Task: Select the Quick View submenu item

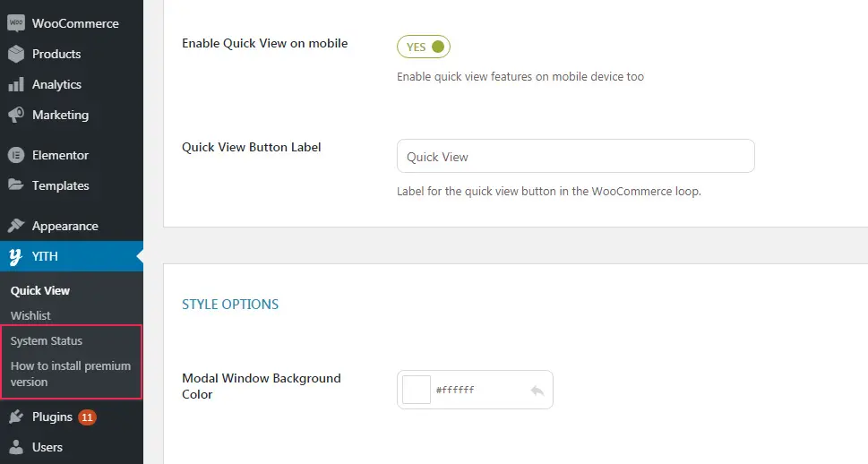Action: point(39,291)
